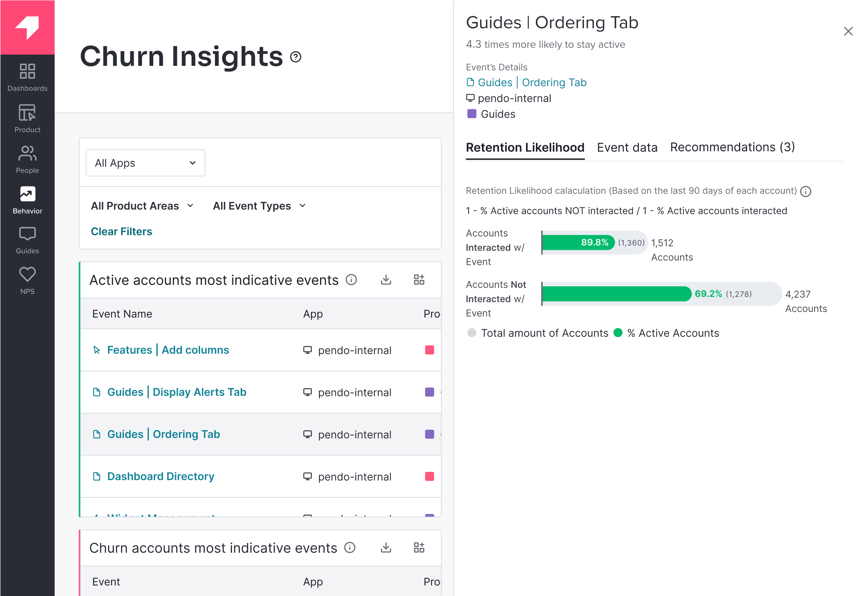Open the Recommendations (3) tab
This screenshot has width=868, height=596.
coord(732,147)
